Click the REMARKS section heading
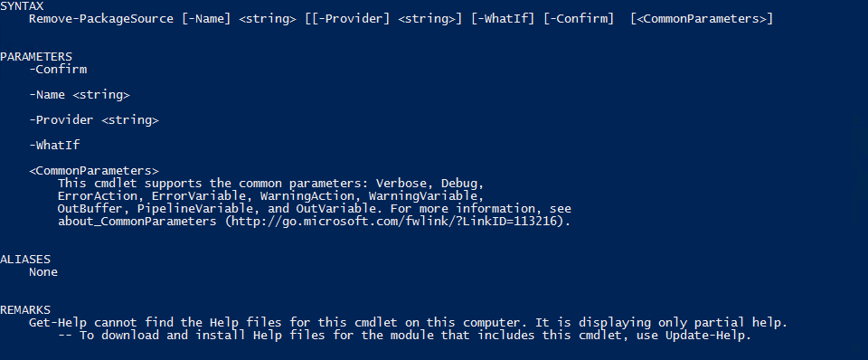868x360 pixels. [x=25, y=309]
